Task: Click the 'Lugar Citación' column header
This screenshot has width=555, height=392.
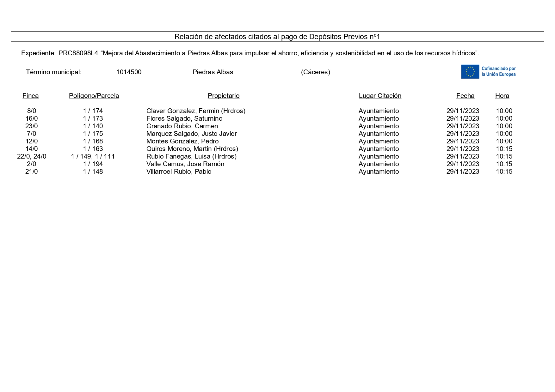Action: [x=380, y=96]
